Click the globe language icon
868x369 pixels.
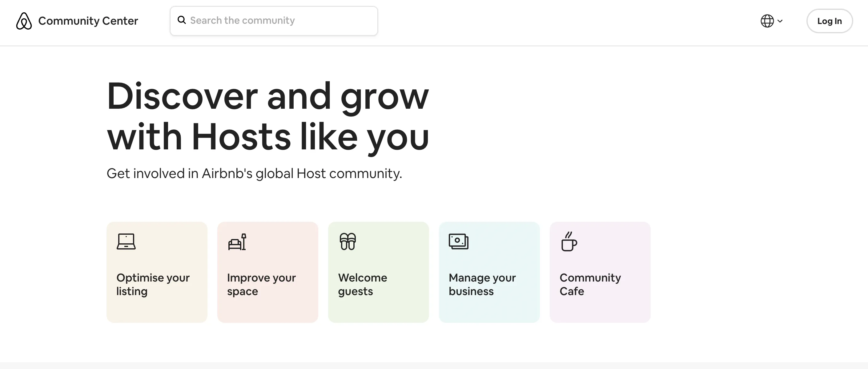767,21
